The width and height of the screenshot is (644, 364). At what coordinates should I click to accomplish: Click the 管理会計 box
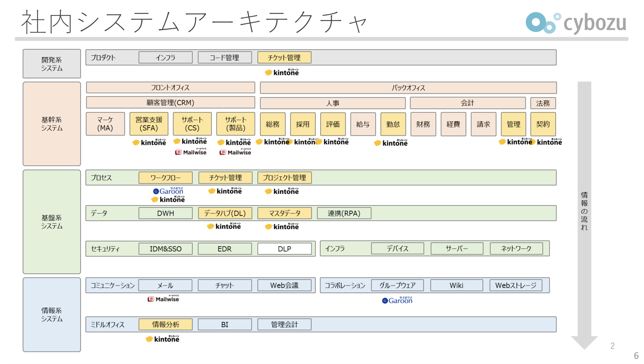click(285, 324)
